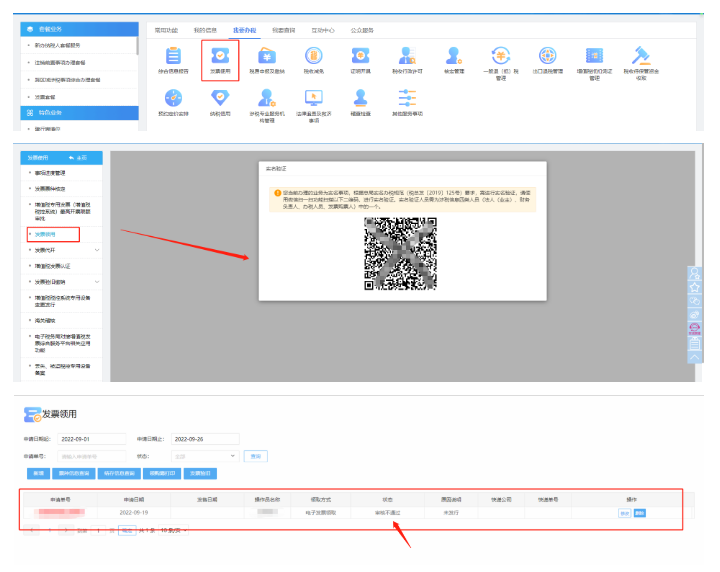Click the 2022-09-19 application date cell
The image size is (720, 572).
click(134, 513)
